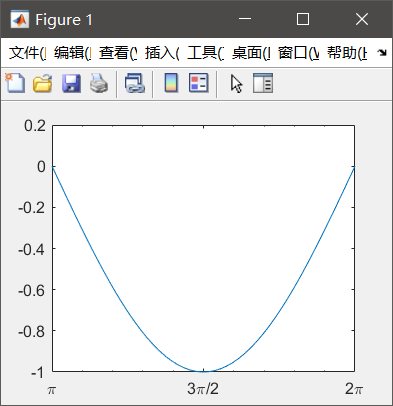Minimize the Figure 1 window

tap(245, 19)
